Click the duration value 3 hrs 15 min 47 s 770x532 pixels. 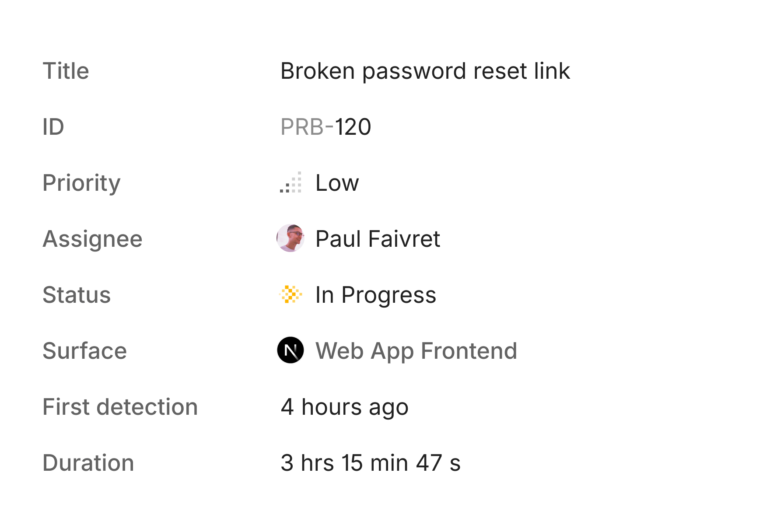click(x=371, y=463)
